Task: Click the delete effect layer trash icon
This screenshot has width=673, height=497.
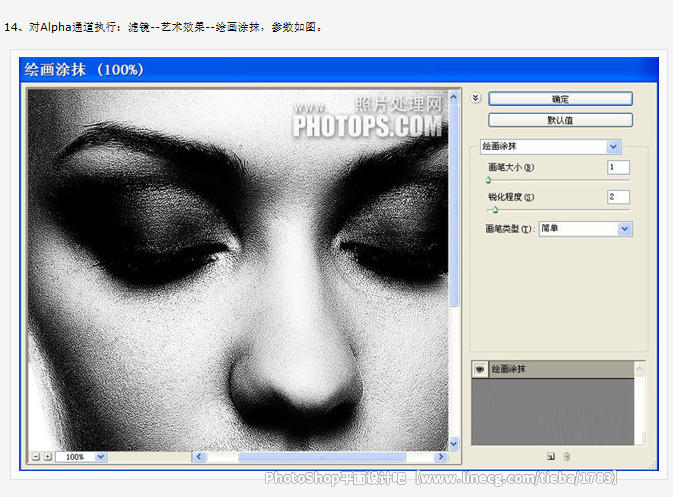Action: pos(567,457)
